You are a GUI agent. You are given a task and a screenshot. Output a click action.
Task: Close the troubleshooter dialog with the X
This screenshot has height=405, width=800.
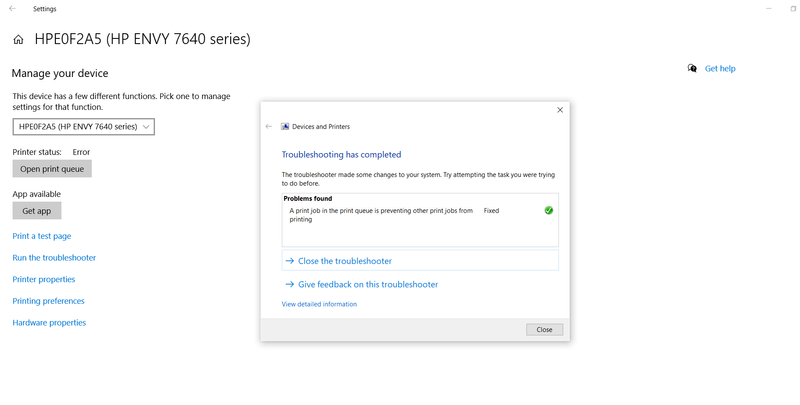click(559, 110)
